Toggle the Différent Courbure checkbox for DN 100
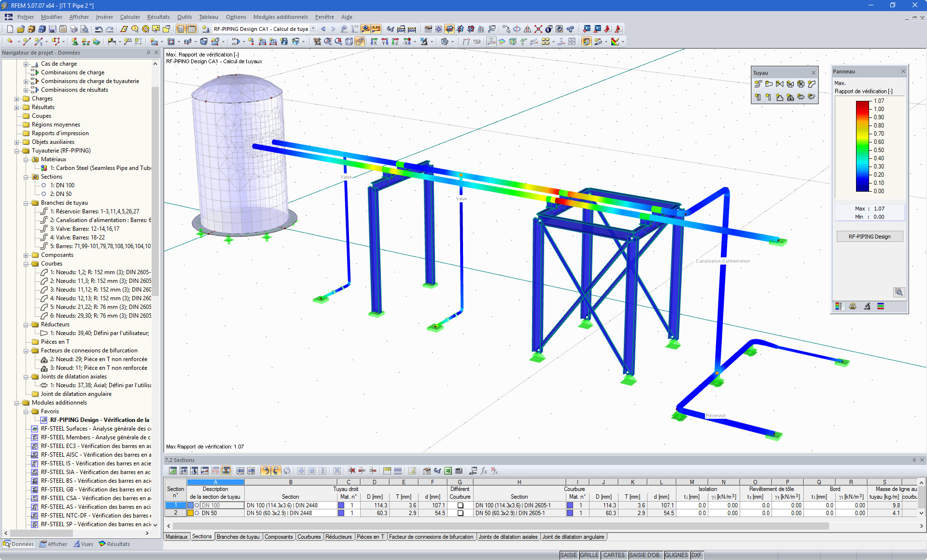Screen dimensions: 927x560 460,505
